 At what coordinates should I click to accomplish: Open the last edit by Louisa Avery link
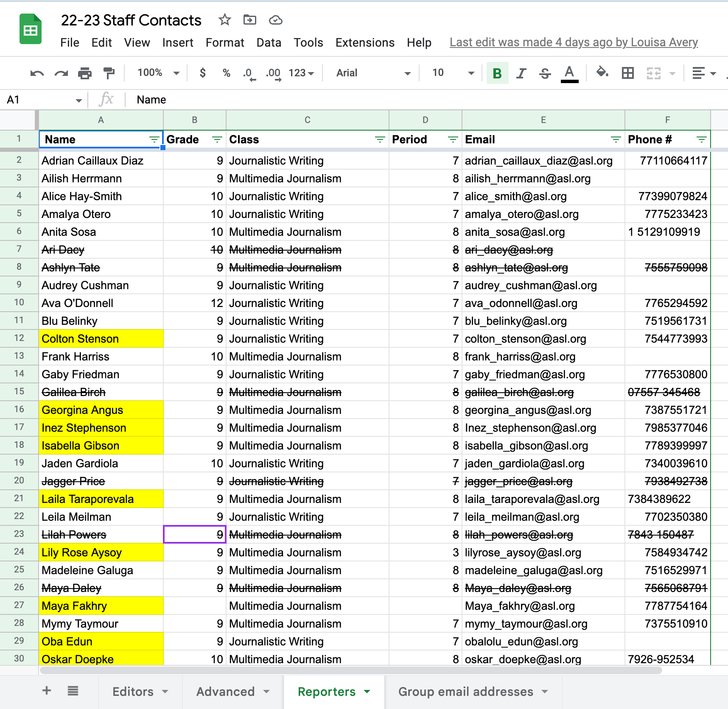tap(574, 42)
